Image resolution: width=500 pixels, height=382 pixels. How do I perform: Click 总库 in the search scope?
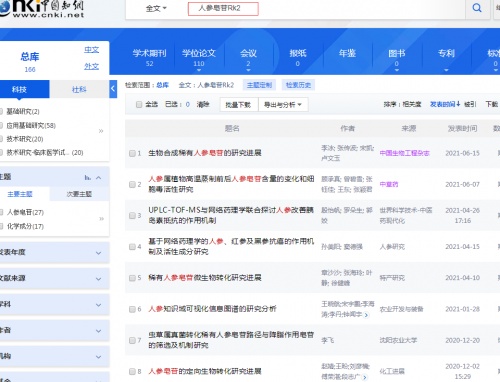coord(163,85)
